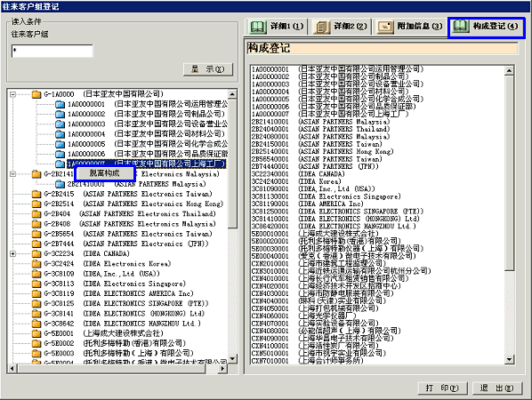The width and height of the screenshot is (532, 400).
Task: Click the G-5E0001 folder icon
Action: [x=36, y=333]
